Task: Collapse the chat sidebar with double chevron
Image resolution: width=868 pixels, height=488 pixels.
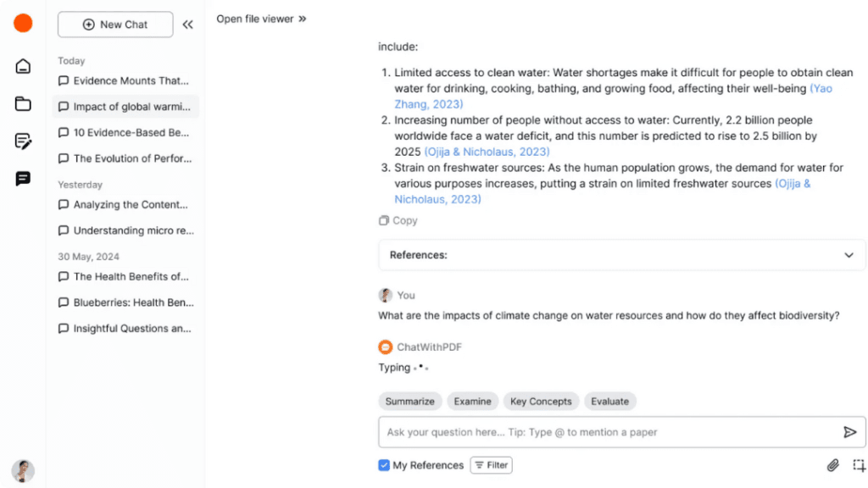Action: click(187, 25)
